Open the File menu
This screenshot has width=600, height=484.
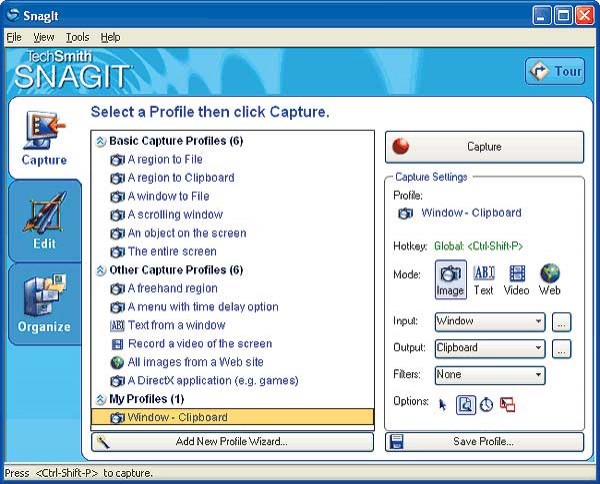14,37
